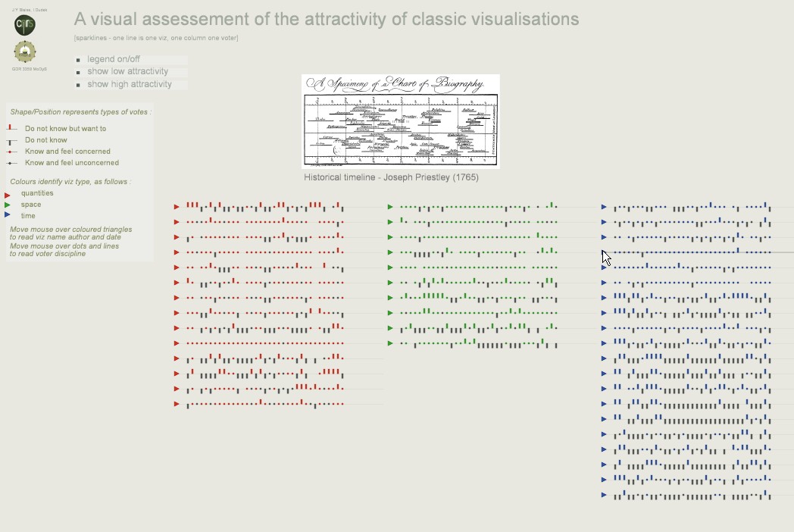This screenshot has width=794, height=532.
Task: Click the third green row triangle
Action: coord(390,237)
